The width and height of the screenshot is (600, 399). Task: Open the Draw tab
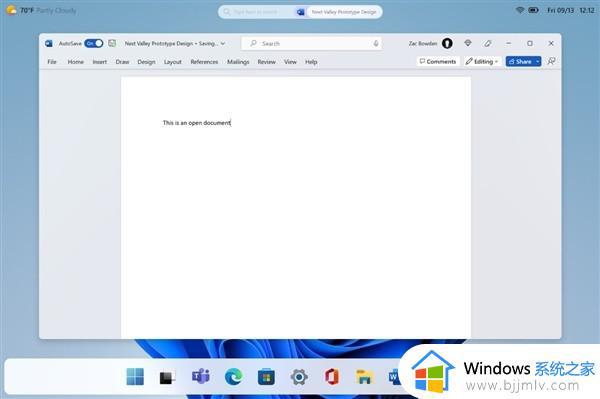click(122, 62)
